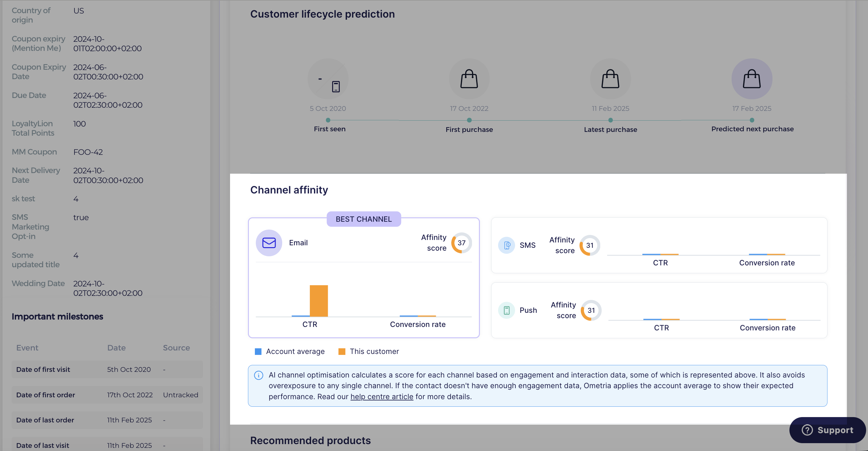Open the help centre article link

point(382,396)
